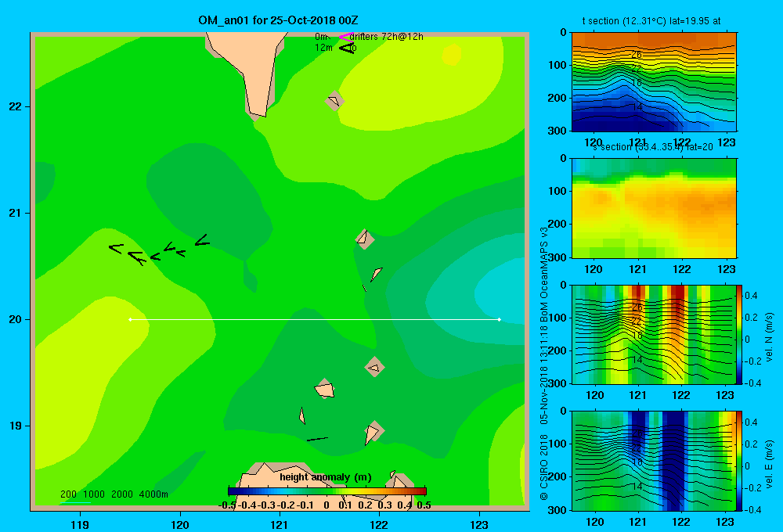Screen dimensions: 783x532
Task: Click the 0.5 tick on height anomaly scale
Action: 424,505
